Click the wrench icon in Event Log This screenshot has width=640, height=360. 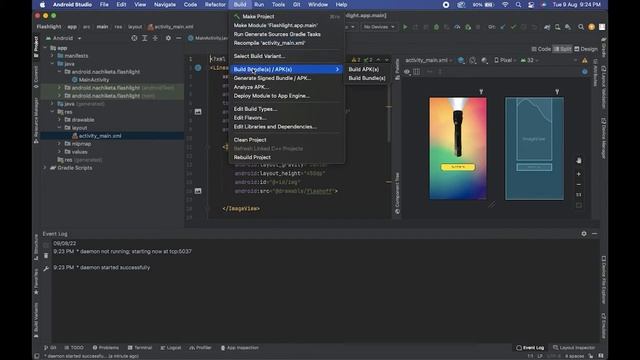coord(46,268)
